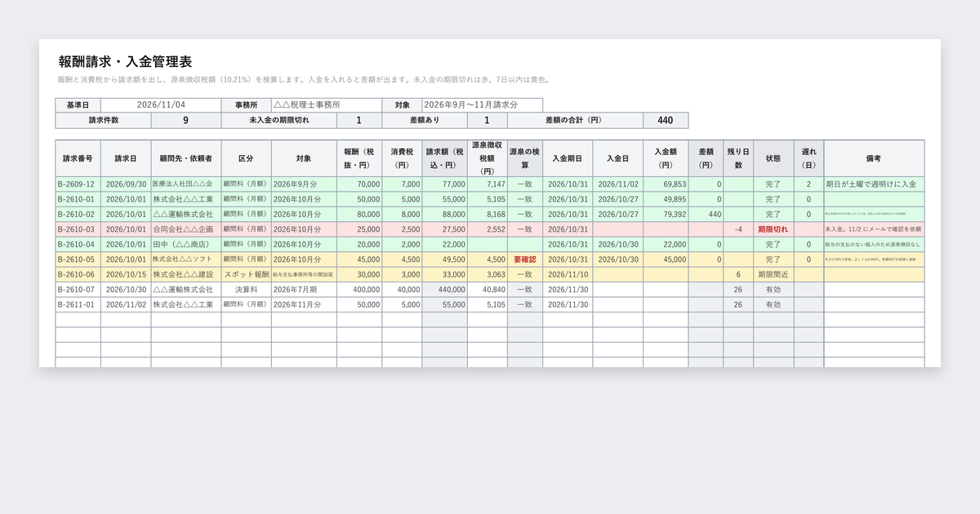The width and height of the screenshot is (980, 514).
Task: Select the 440,000 invoice amount
Action: coord(444,290)
